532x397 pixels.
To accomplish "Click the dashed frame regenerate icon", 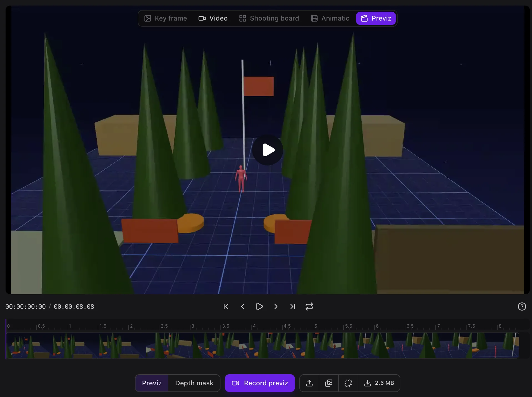I will (x=348, y=383).
